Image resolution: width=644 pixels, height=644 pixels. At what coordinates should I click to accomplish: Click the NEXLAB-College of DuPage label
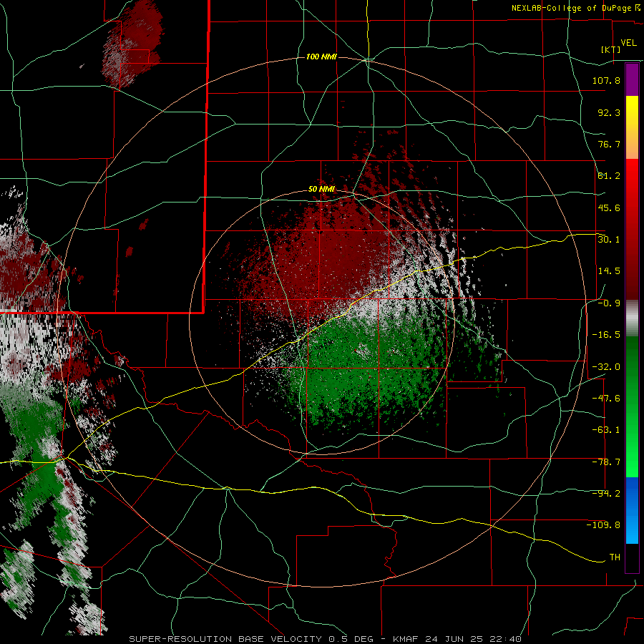pos(575,8)
